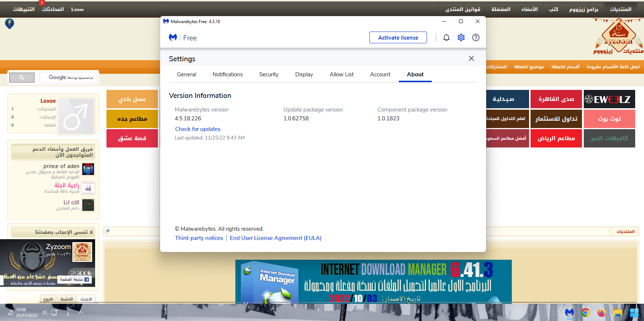Click the Windows Start button
Viewport: 644px width, 321px height.
tap(634, 313)
